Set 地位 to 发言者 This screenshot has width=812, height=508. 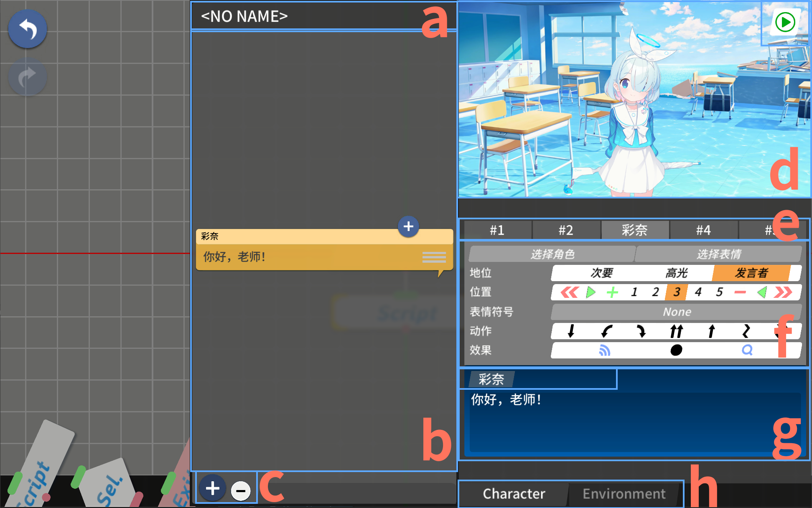click(751, 273)
